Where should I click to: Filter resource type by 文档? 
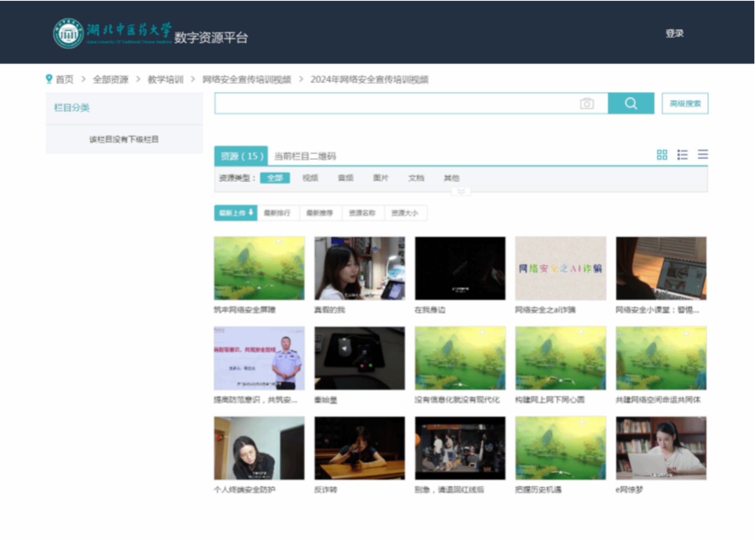pyautogui.click(x=416, y=178)
